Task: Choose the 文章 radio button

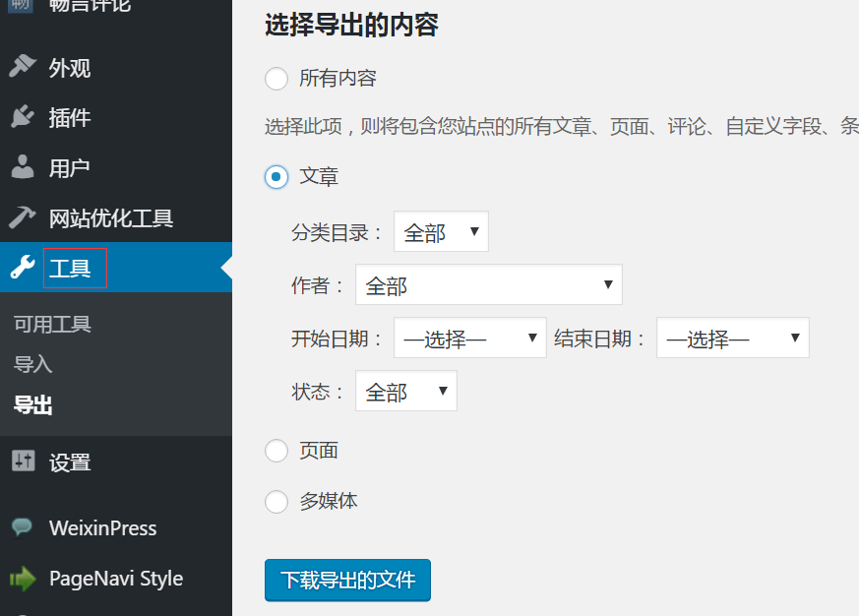Action: [x=276, y=177]
